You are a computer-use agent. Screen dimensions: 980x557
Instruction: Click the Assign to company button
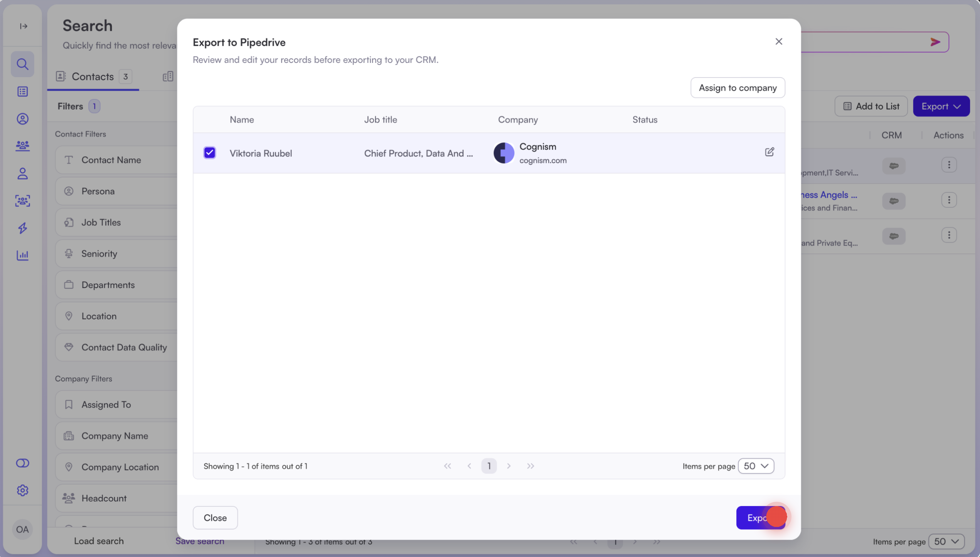coord(738,88)
